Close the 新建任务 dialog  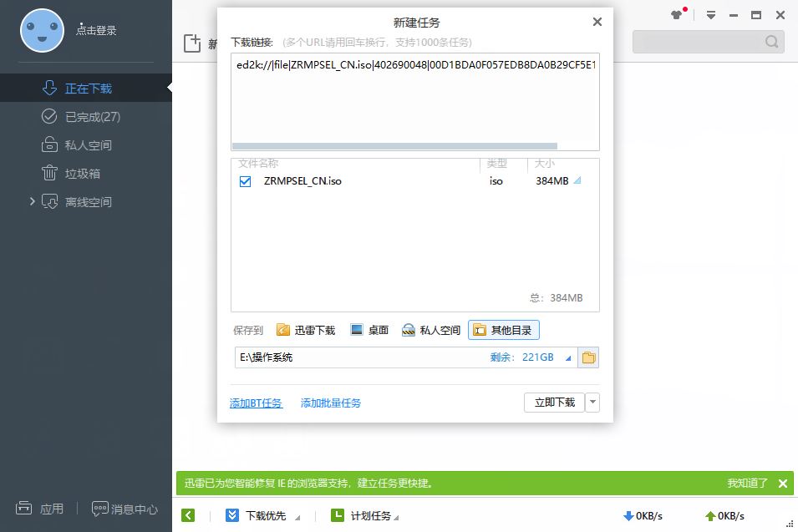[x=597, y=22]
